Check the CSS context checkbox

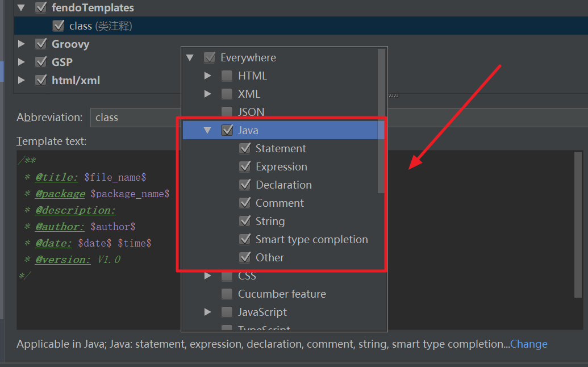[227, 277]
